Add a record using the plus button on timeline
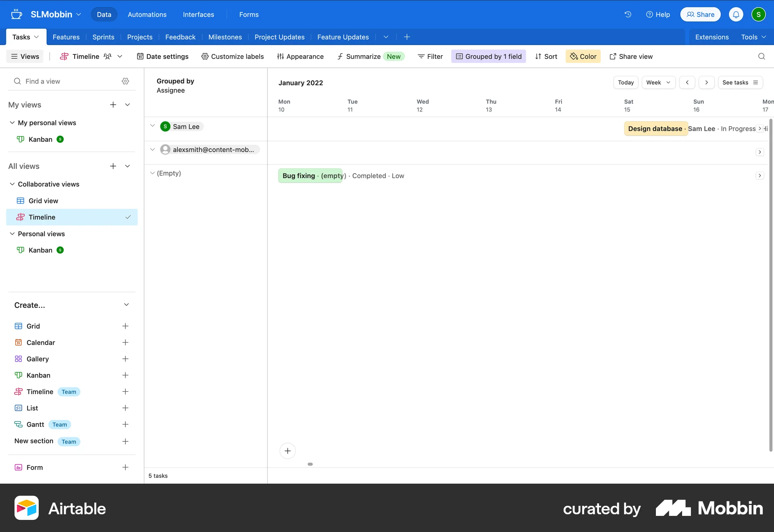Viewport: 774px width, 532px height. 287,451
